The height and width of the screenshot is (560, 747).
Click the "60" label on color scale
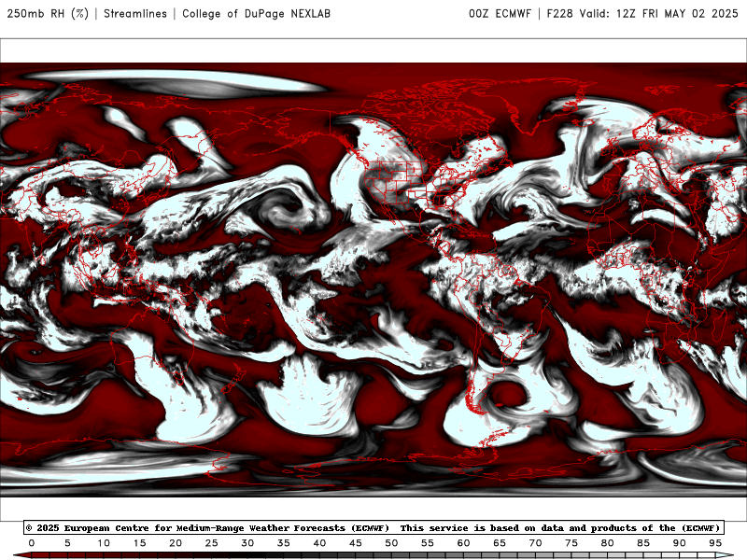(x=463, y=543)
